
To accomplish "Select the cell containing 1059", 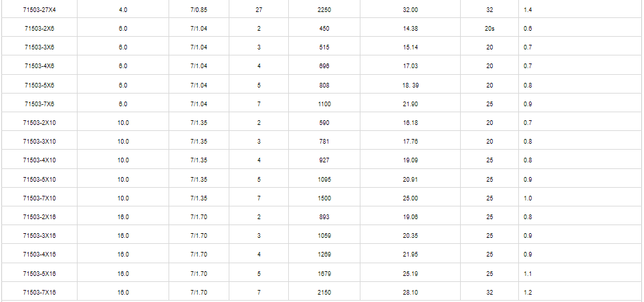I will pos(324,236).
